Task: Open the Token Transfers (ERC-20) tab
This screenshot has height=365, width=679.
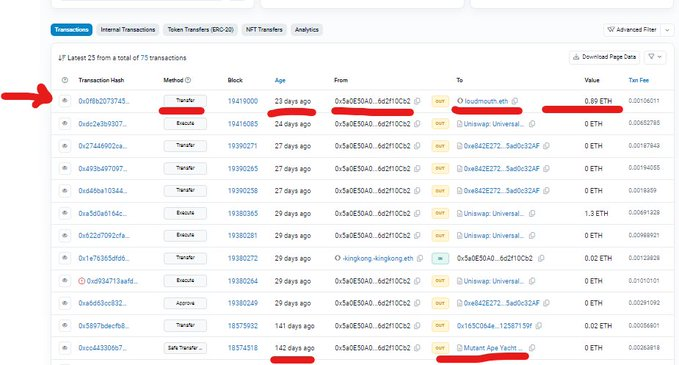Action: 200,29
